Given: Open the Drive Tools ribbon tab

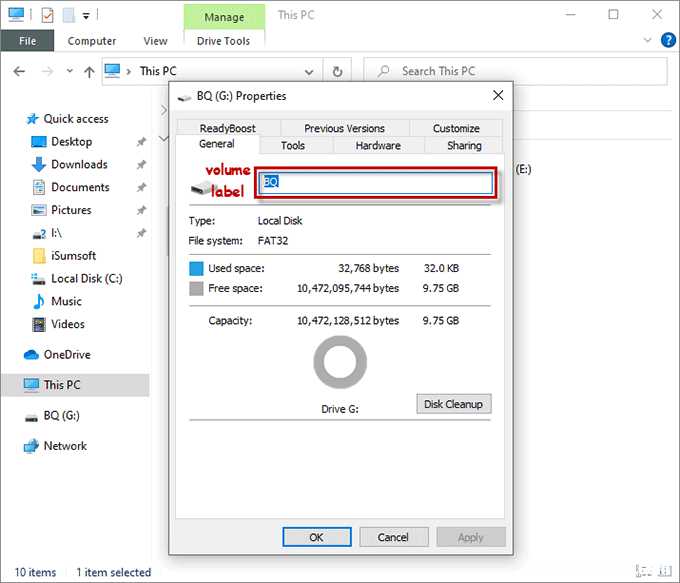Looking at the screenshot, I should 223,41.
